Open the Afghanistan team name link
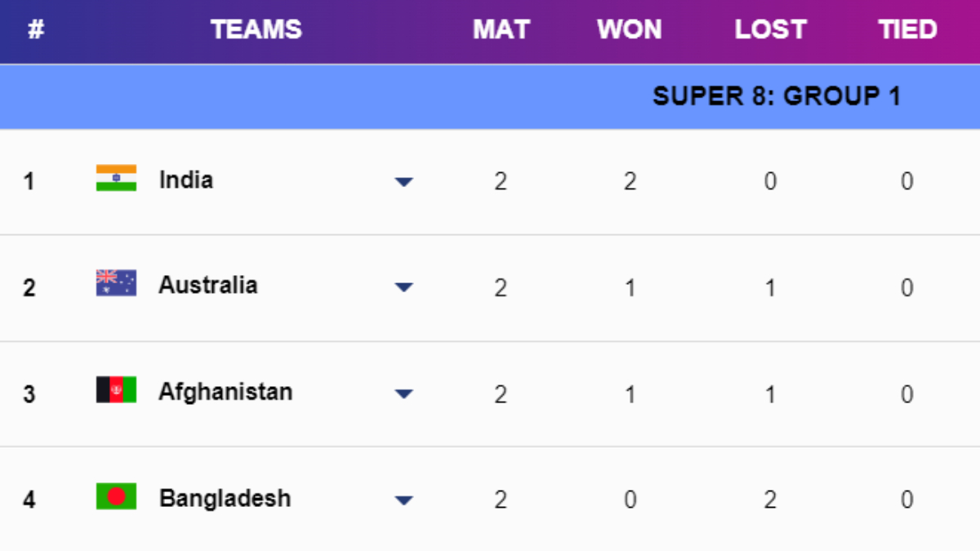This screenshot has width=980, height=551. (x=225, y=392)
